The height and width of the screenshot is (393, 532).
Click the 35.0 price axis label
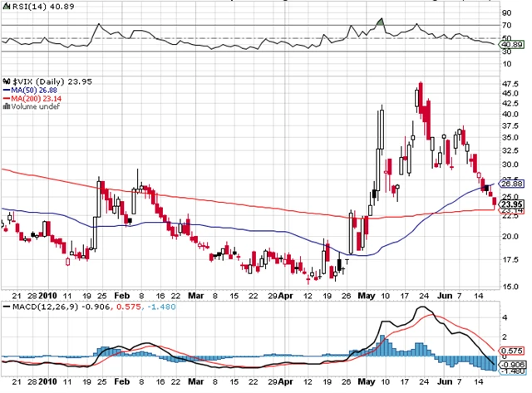(510, 137)
